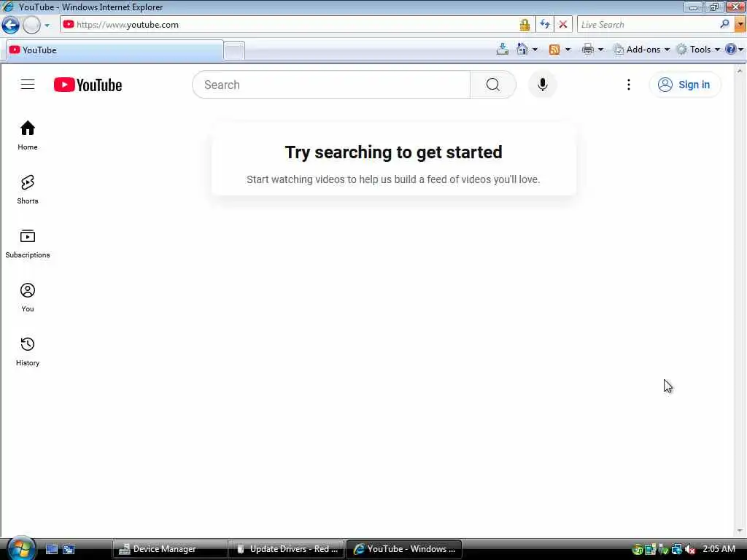747x560 pixels.
Task: Click Switch between windows quick launch icon
Action: point(69,549)
